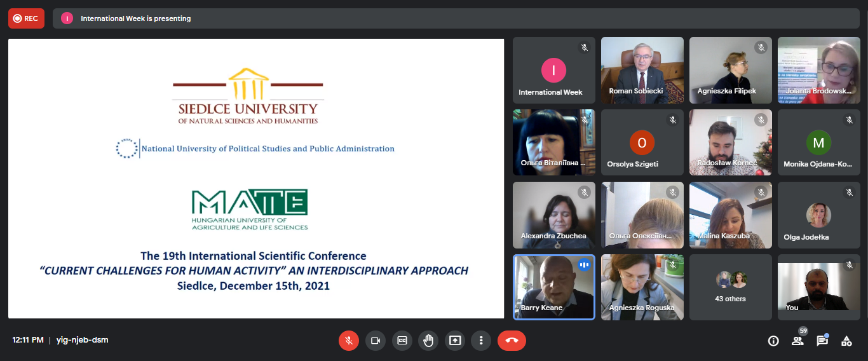Select Radosław Korneć's video tile

click(x=731, y=142)
